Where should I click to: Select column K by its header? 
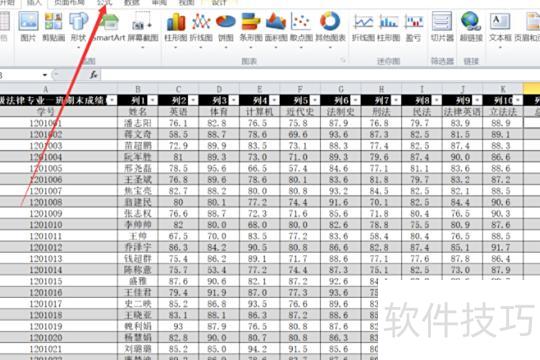tap(503, 89)
